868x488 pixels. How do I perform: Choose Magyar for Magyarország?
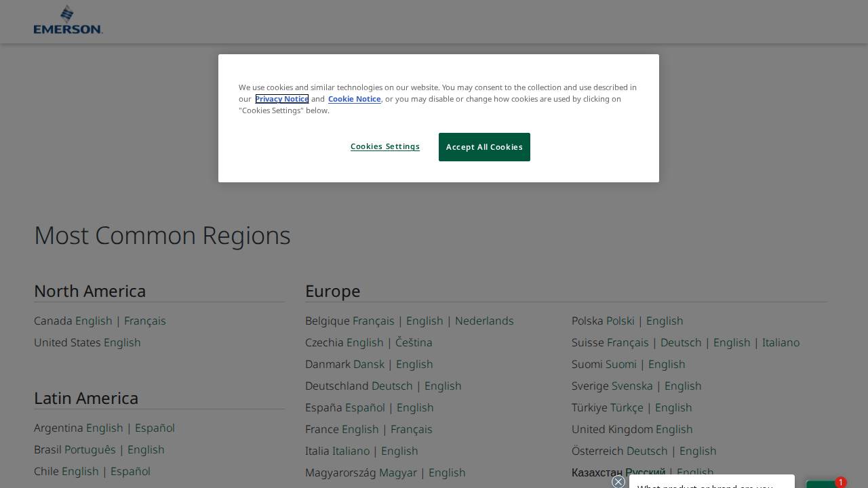point(399,472)
